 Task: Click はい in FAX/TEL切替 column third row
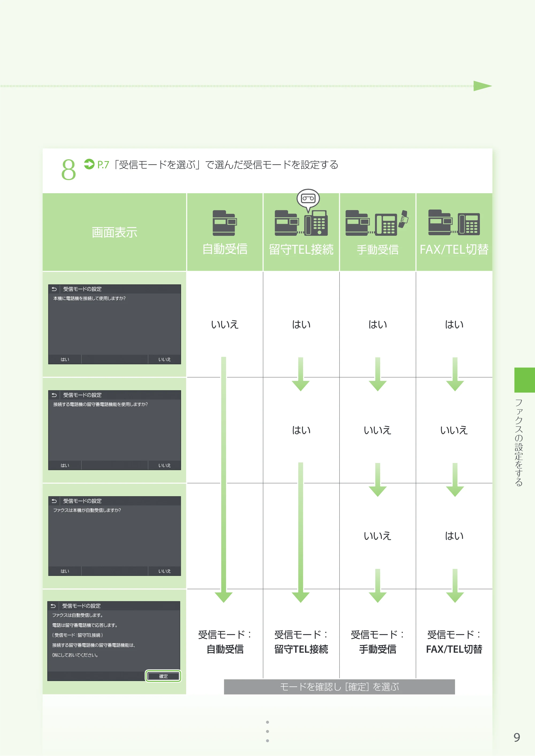pos(454,536)
